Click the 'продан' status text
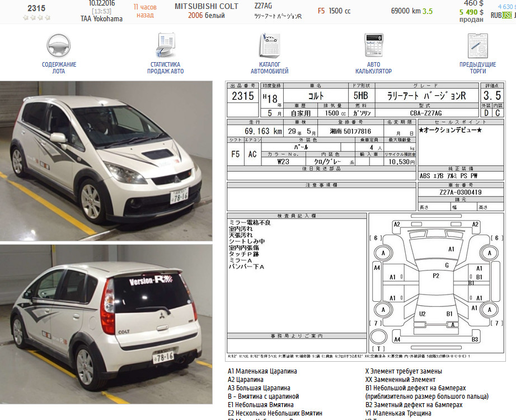Image resolution: width=516 pixels, height=420 pixels. coord(471,20)
